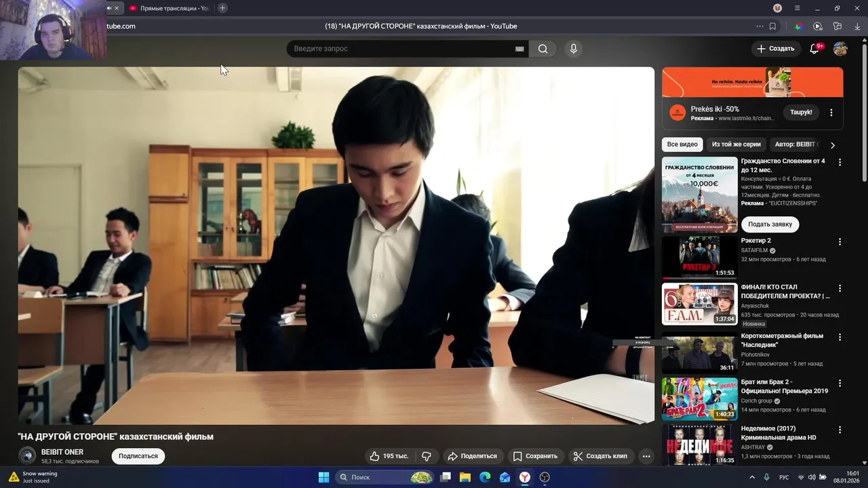Save video with Сохранить button
The image size is (868, 488).
536,456
